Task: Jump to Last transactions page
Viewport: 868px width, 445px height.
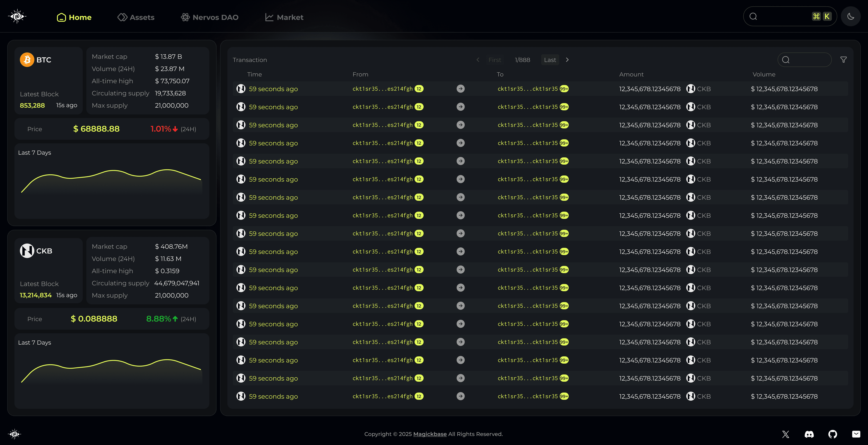Action: coord(550,60)
